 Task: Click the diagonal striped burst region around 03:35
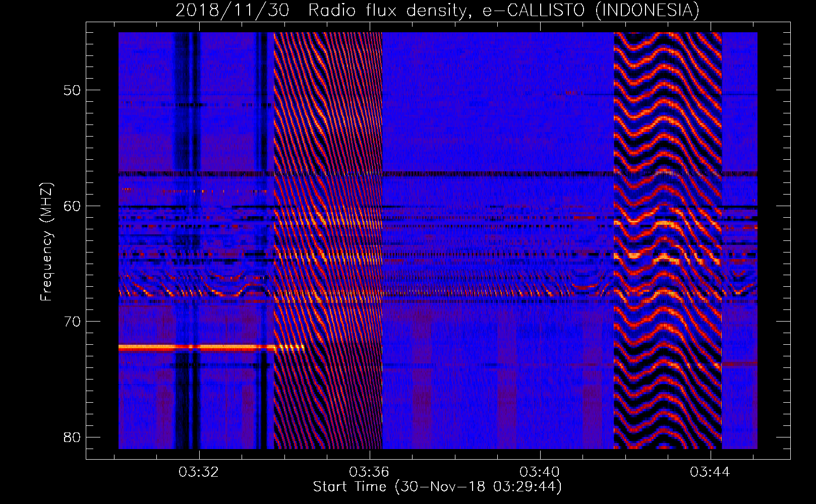coord(328,240)
